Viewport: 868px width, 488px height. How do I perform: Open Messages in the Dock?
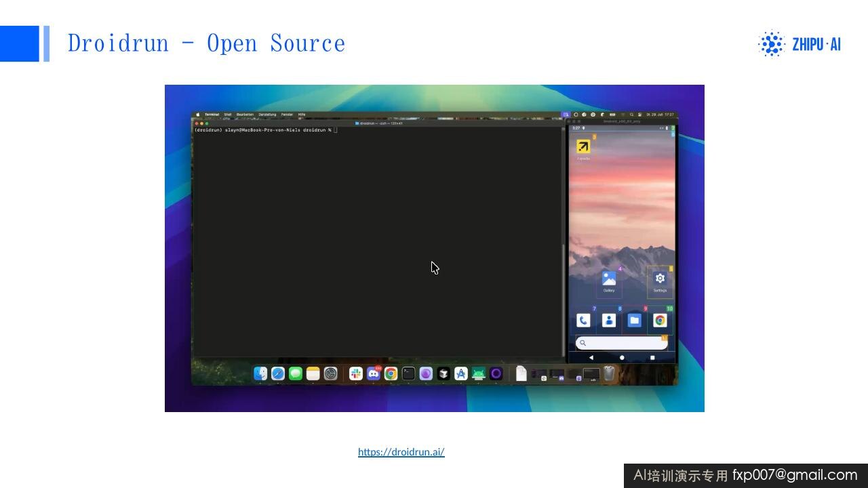click(x=296, y=373)
